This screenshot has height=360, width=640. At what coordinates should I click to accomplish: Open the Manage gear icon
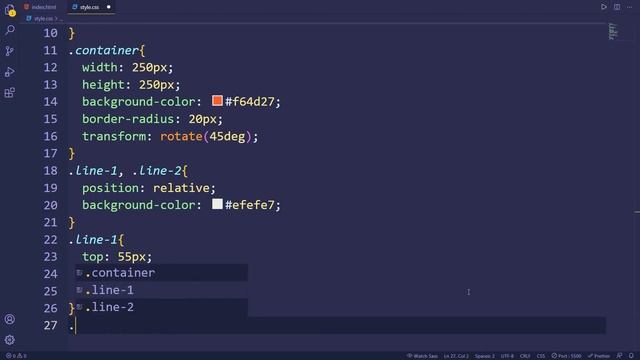pos(10,340)
